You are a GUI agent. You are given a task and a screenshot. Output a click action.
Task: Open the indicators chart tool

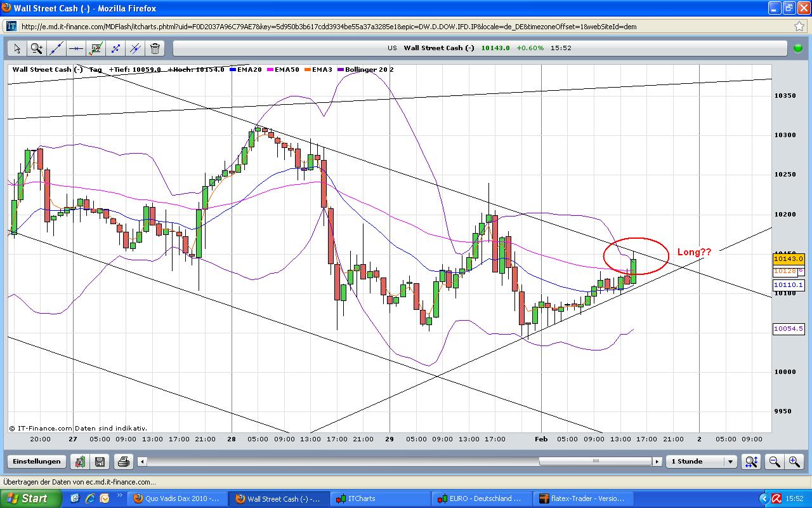click(x=96, y=48)
